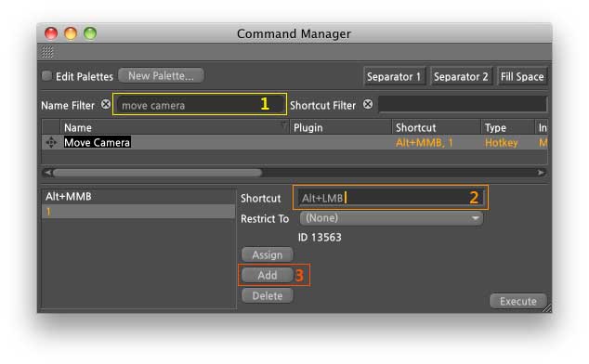
Task: Sort by the Shortcut column header
Action: 437,127
